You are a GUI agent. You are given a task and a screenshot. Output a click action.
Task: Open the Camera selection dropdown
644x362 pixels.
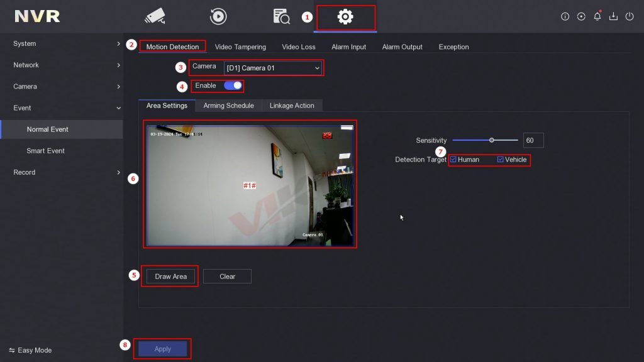click(x=273, y=67)
